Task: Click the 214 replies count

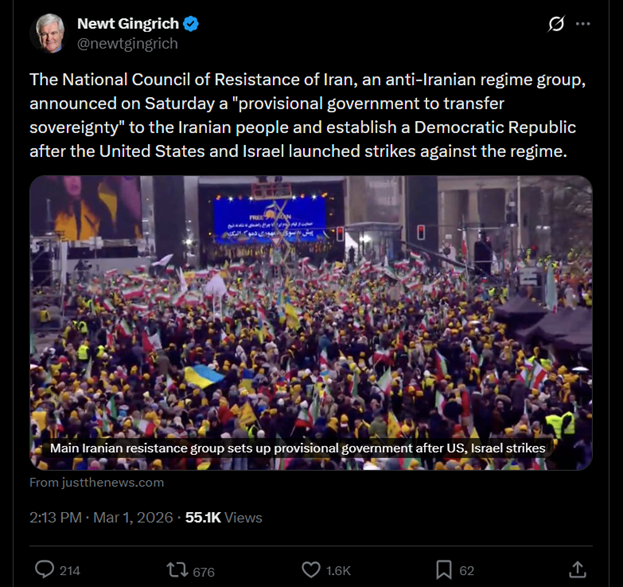Action: pyautogui.click(x=70, y=571)
